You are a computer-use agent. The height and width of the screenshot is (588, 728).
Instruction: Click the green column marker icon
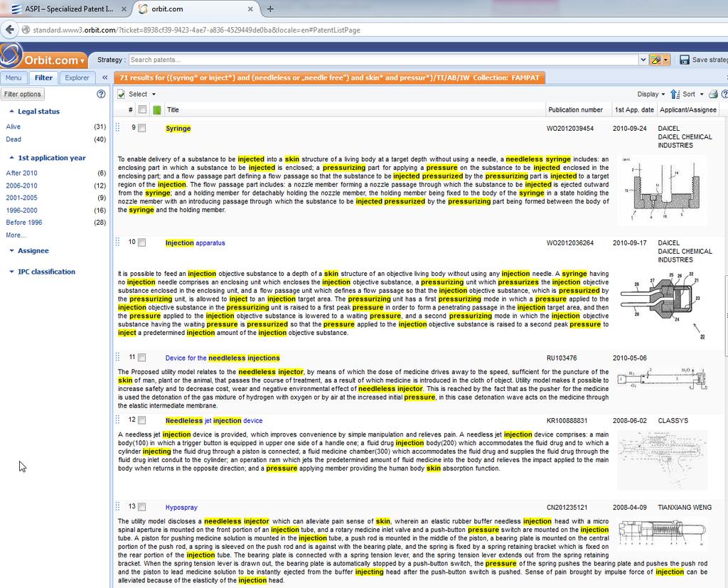[157, 110]
